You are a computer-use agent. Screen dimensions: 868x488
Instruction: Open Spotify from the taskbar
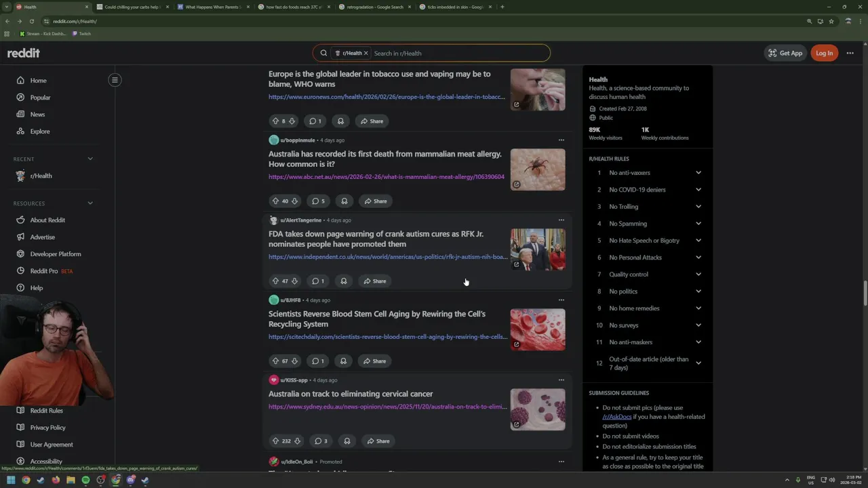click(x=85, y=480)
